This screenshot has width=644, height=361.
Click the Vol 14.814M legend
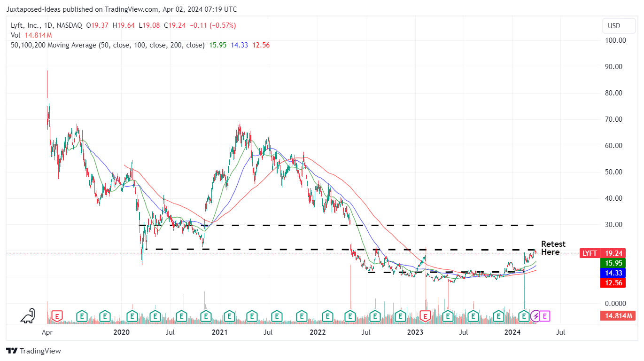coord(31,35)
